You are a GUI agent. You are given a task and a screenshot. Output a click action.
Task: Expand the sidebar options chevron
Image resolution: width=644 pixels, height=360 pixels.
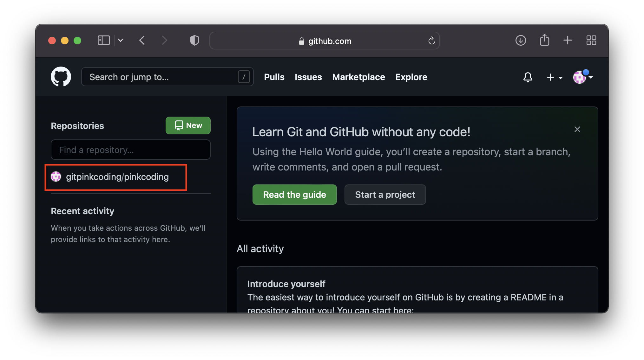click(121, 41)
